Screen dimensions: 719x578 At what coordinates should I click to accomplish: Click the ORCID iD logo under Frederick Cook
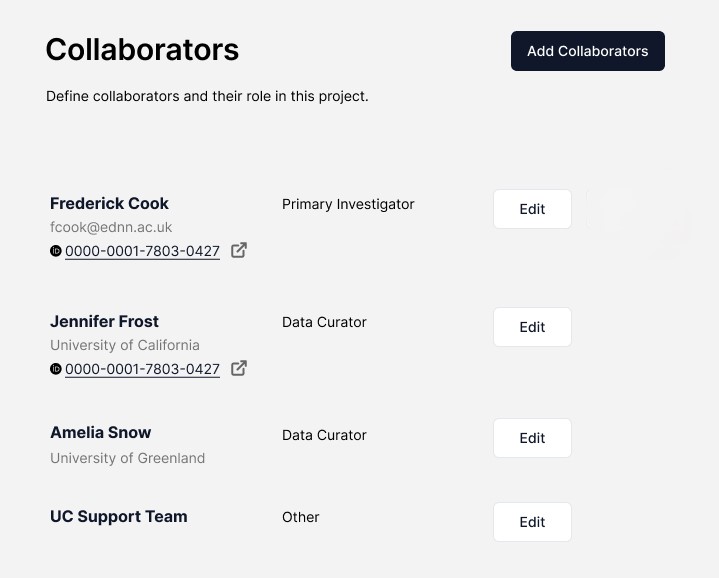click(56, 251)
